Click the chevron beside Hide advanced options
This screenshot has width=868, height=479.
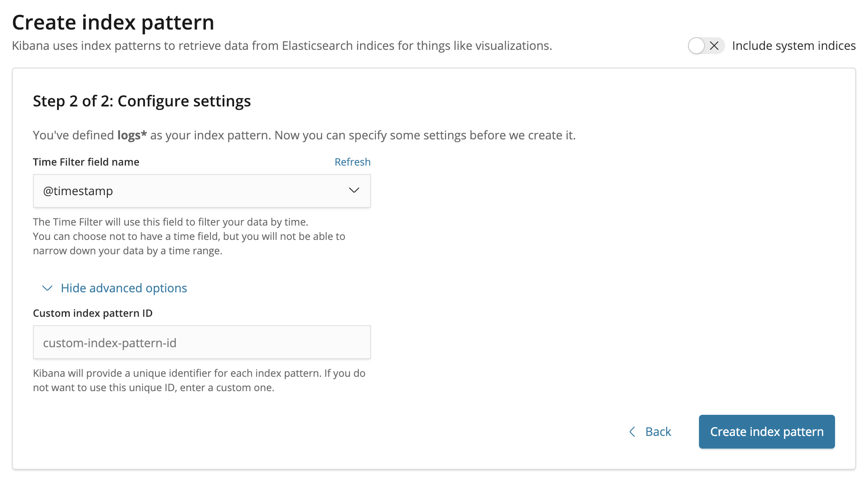[x=47, y=288]
